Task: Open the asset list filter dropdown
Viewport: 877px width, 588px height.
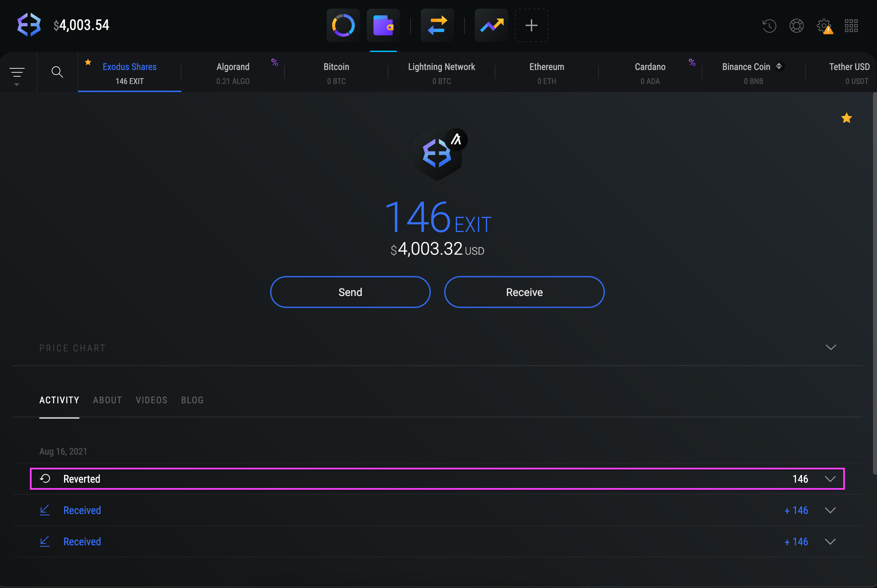Action: (x=17, y=74)
